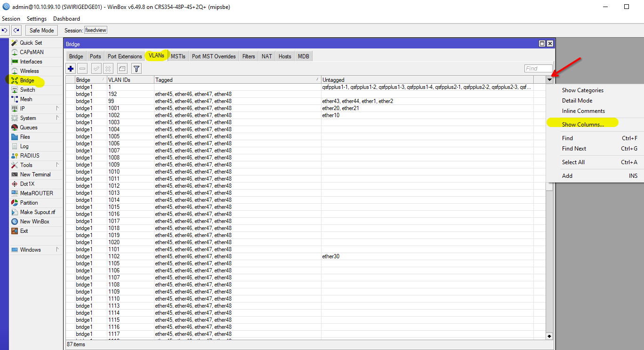Sort by the VLAN IDs column header
This screenshot has height=350, width=644.
[x=130, y=80]
